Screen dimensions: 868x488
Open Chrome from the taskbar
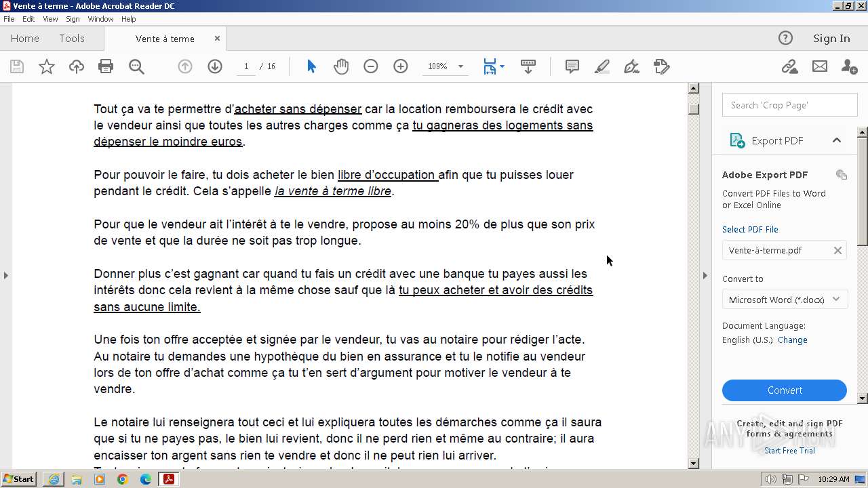click(123, 479)
